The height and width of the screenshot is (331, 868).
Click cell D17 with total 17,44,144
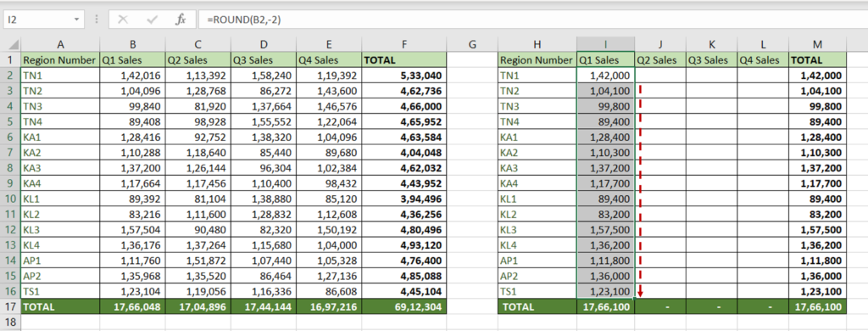pyautogui.click(x=264, y=306)
